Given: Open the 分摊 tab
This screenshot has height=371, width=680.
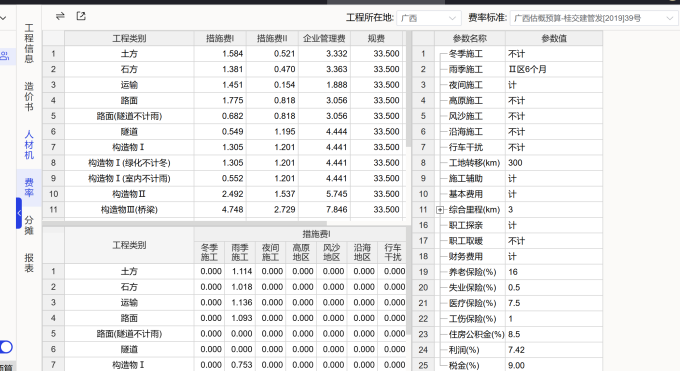Looking at the screenshot, I should [29, 225].
